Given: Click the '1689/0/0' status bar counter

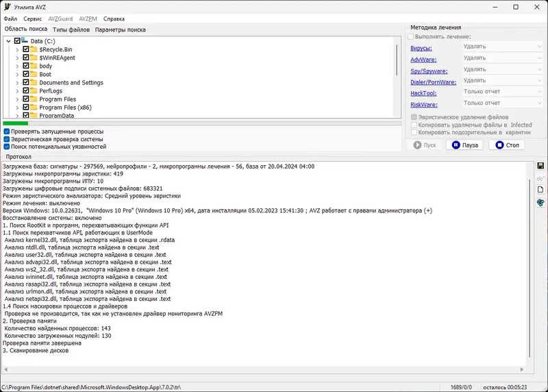Looking at the screenshot, I should [x=461, y=387].
